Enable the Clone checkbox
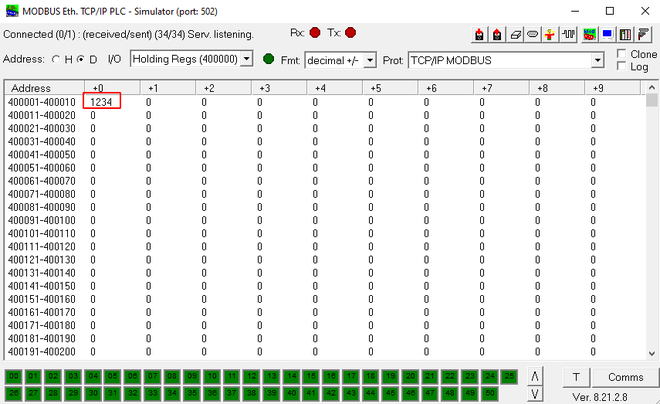The image size is (660, 404). (621, 53)
